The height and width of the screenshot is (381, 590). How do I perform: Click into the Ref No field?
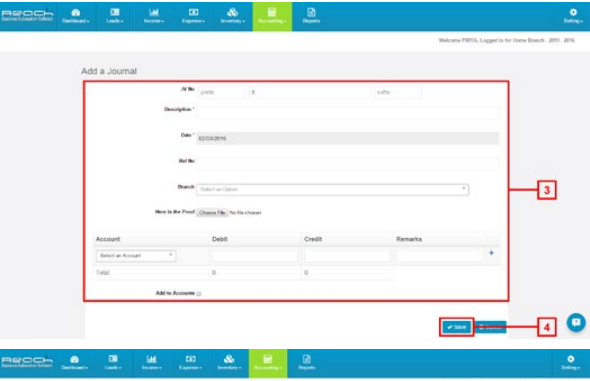point(348,164)
